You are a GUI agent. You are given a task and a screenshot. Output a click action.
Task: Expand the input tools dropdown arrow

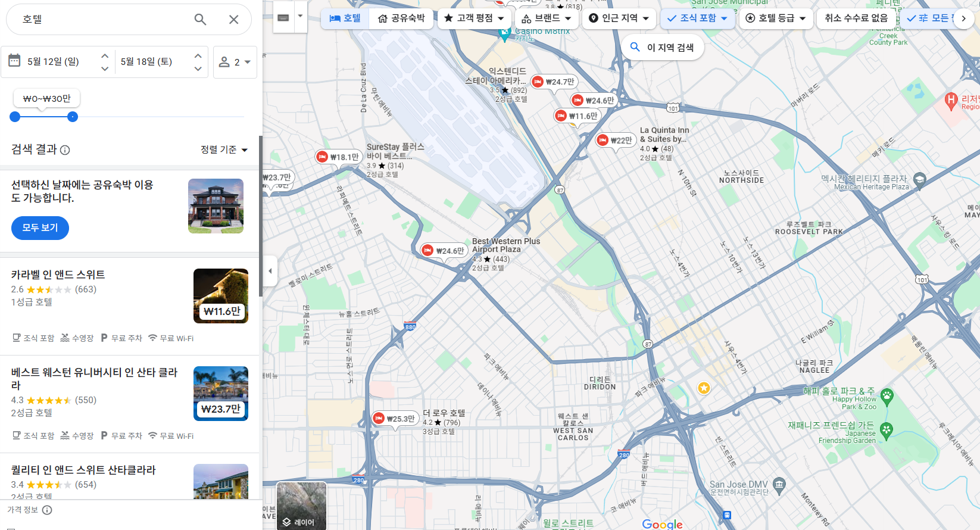[300, 17]
